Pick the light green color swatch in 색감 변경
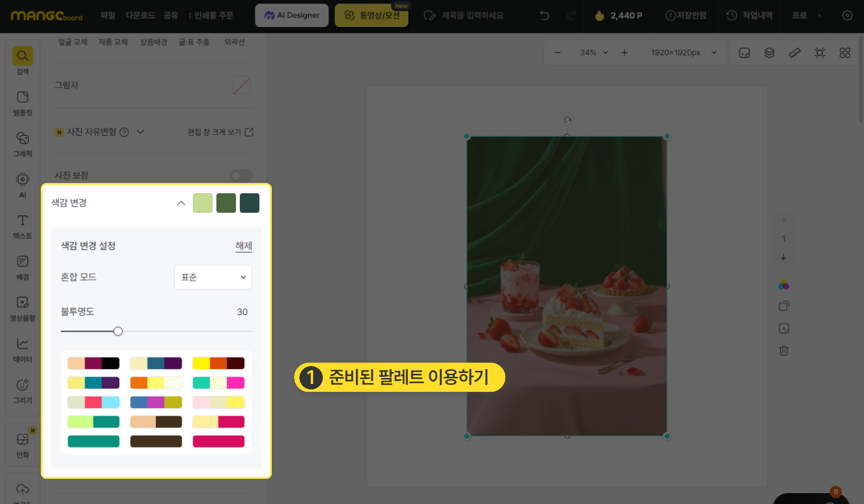Image resolution: width=864 pixels, height=504 pixels. (x=203, y=203)
